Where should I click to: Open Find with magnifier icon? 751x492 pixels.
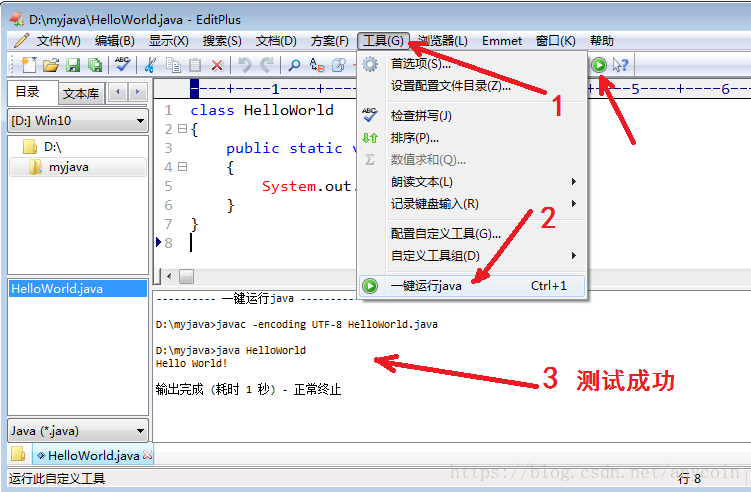point(294,65)
